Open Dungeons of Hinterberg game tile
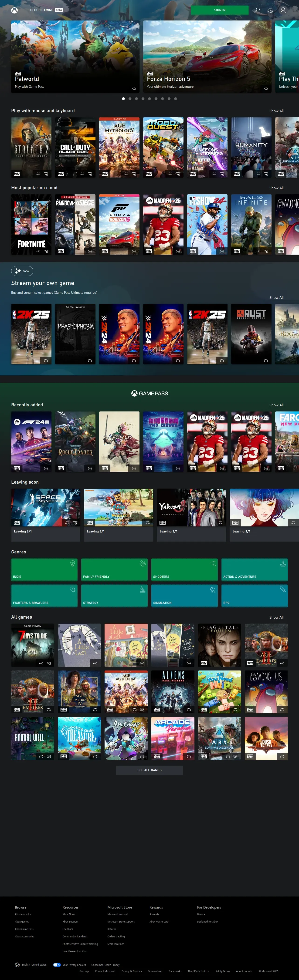299x980 pixels. point(207,147)
